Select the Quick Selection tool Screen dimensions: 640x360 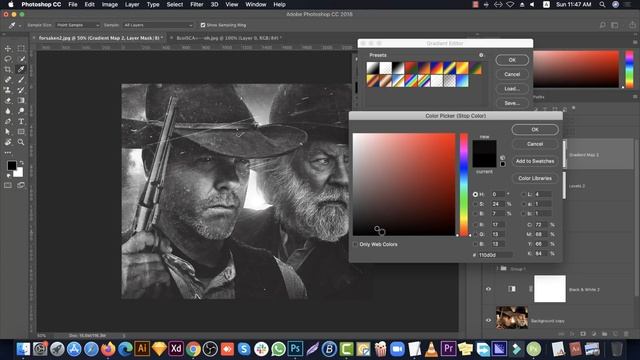tap(21, 59)
